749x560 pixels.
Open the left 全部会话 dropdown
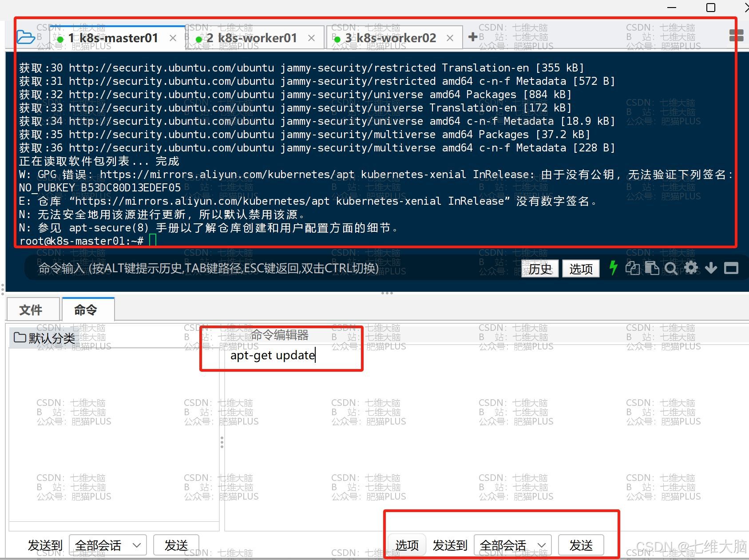(108, 545)
